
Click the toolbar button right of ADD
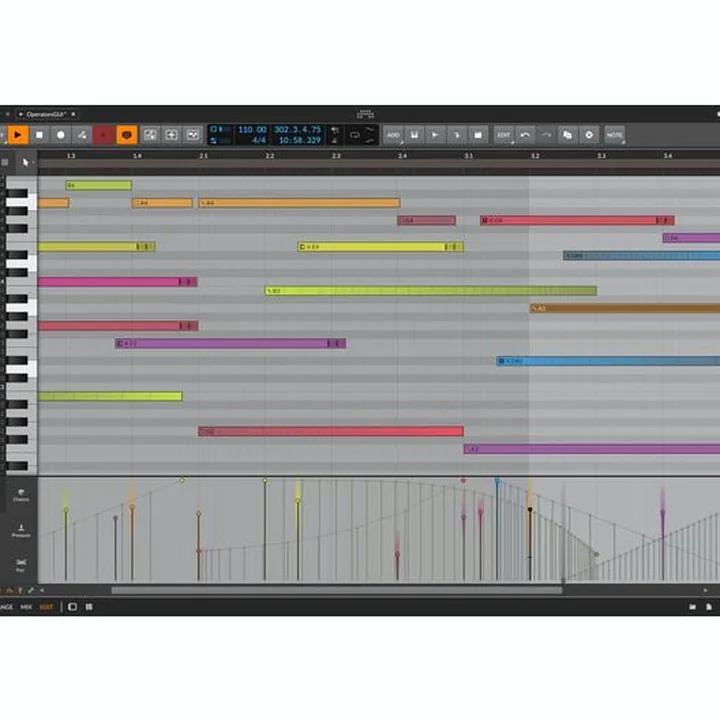414,135
